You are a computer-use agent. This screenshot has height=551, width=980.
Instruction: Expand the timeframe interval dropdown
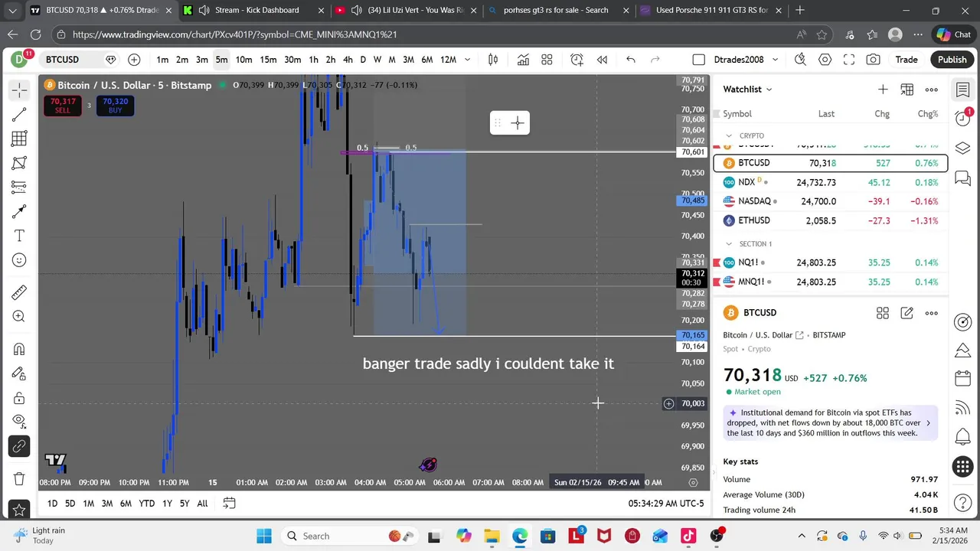467,60
